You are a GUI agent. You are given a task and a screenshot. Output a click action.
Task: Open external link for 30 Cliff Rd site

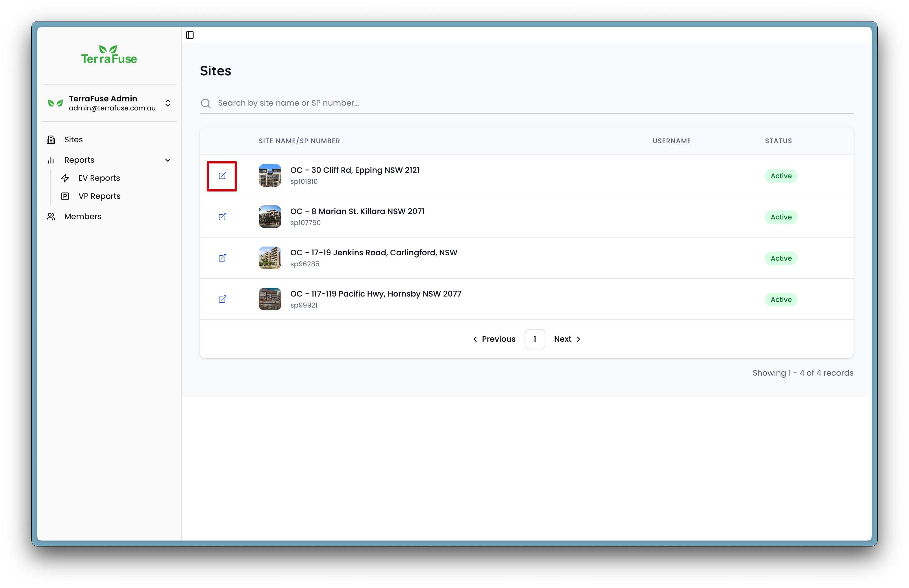click(223, 176)
